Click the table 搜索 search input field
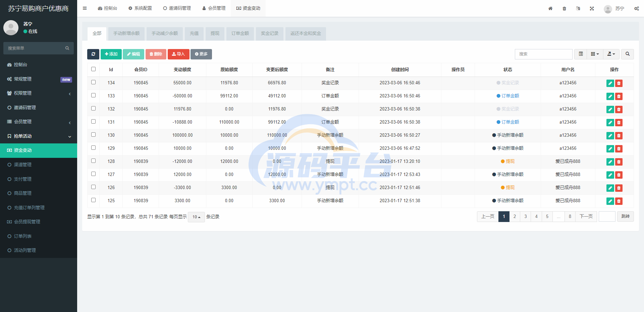Viewport: 644px width, 312px height. (543, 54)
